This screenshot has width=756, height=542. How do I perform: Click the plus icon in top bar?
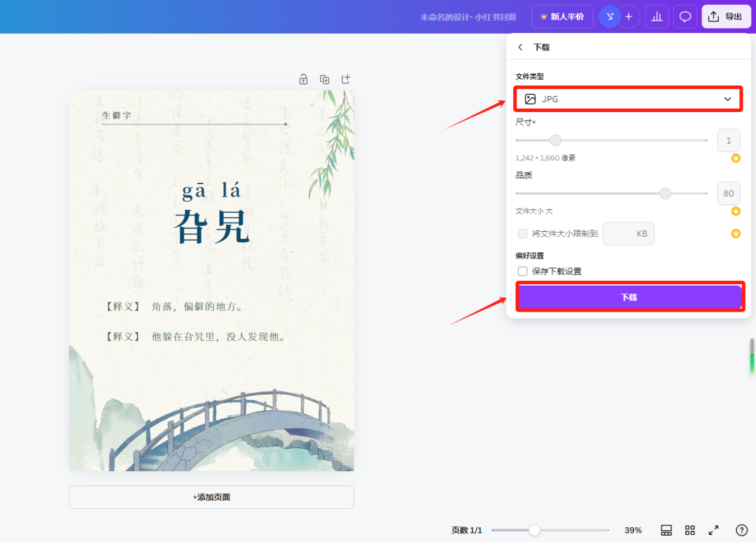[629, 15]
